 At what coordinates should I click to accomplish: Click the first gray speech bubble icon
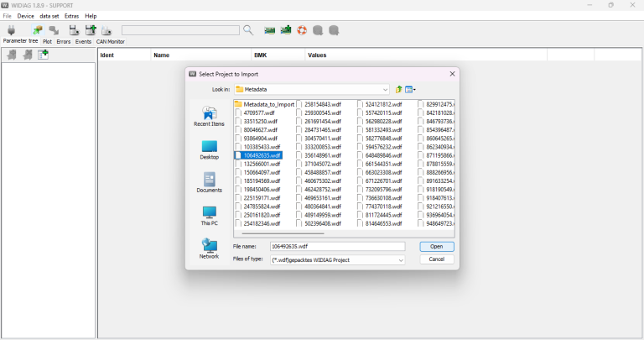[318, 30]
